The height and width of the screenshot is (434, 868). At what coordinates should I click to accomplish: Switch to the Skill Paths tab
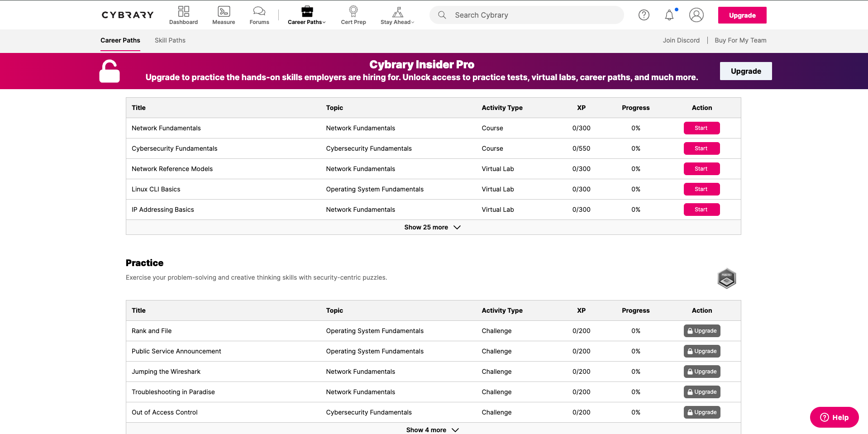point(170,40)
